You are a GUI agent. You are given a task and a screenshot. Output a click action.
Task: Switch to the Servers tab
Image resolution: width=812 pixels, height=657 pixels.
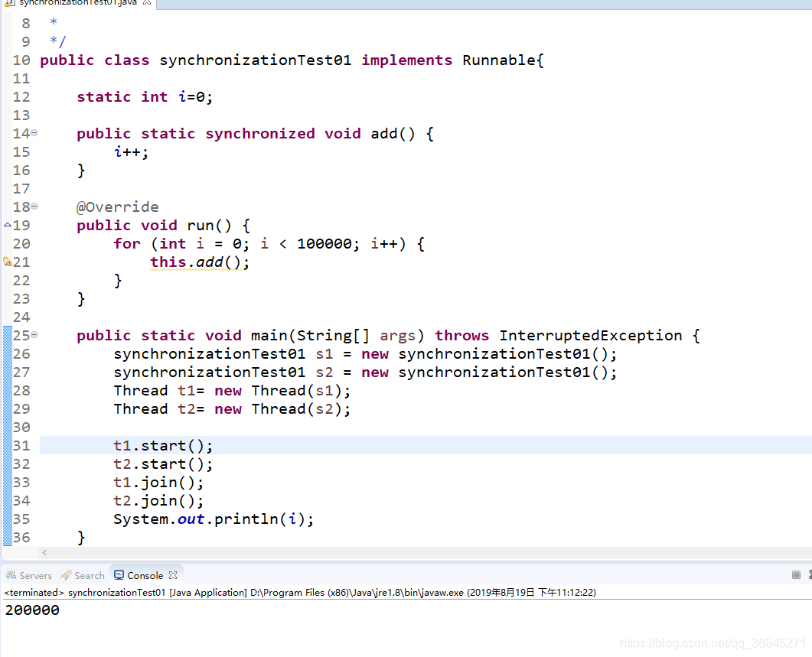coord(29,575)
